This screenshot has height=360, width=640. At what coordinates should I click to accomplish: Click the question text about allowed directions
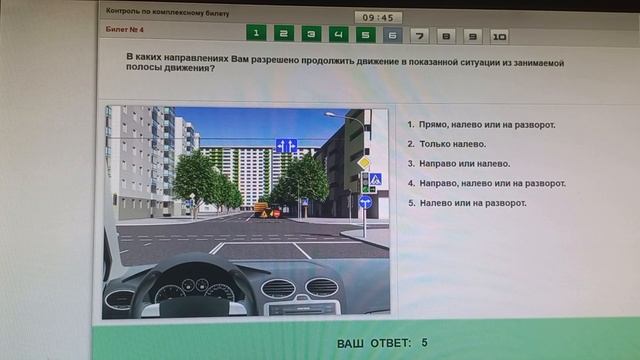[x=345, y=62]
